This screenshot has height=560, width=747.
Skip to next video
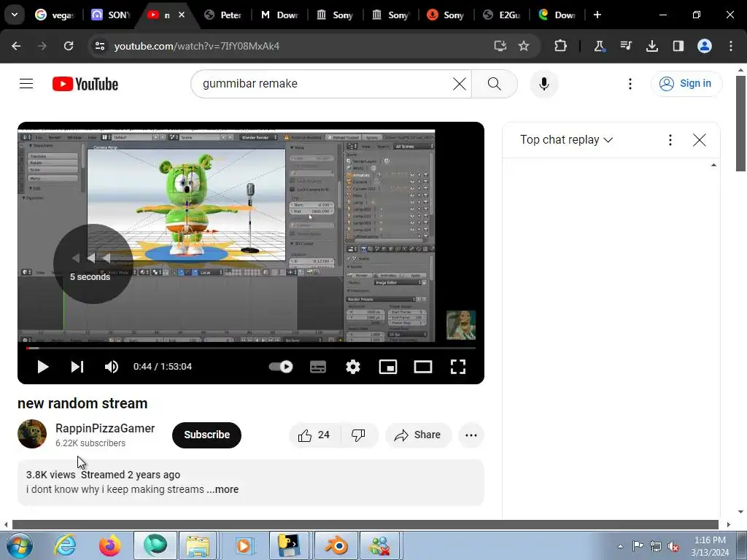tap(77, 367)
